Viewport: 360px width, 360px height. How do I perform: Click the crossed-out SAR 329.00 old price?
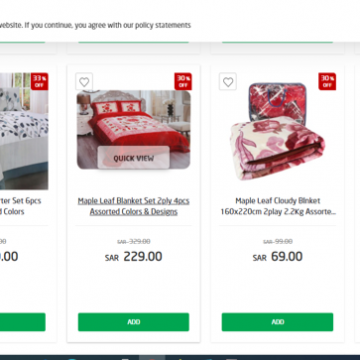tap(134, 241)
